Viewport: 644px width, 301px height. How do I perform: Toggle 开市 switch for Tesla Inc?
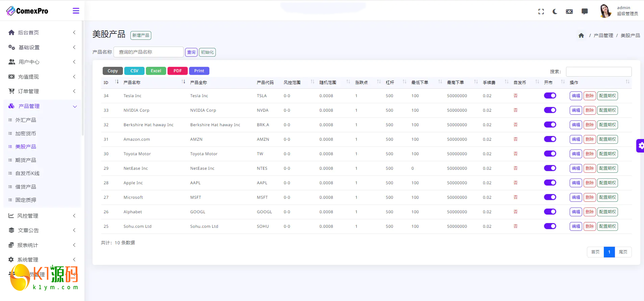[x=550, y=95]
